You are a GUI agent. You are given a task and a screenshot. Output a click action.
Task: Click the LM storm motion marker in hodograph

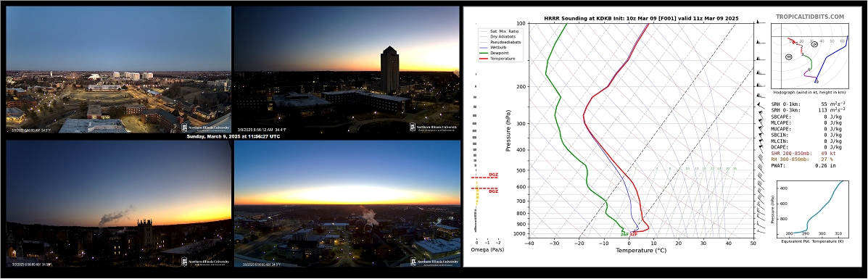pyautogui.click(x=814, y=43)
